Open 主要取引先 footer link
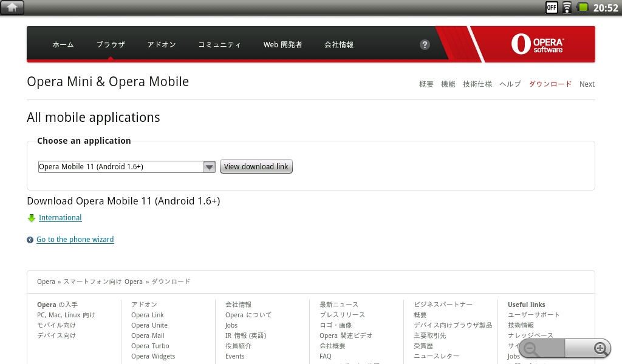 (x=430, y=335)
